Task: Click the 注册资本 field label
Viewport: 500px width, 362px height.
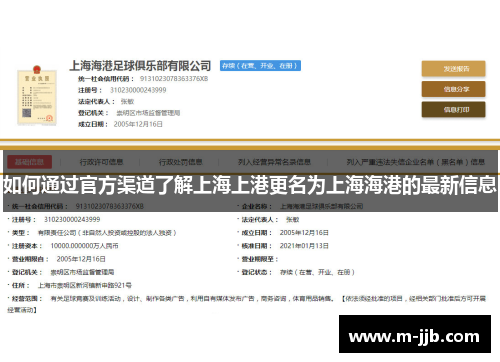Action: (x=27, y=246)
